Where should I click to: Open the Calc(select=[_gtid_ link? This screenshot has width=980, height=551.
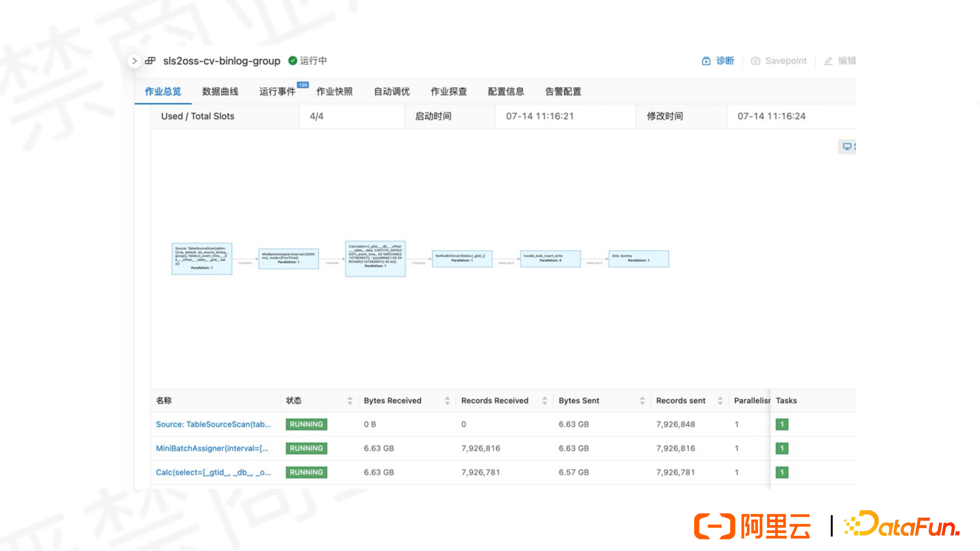tap(213, 472)
